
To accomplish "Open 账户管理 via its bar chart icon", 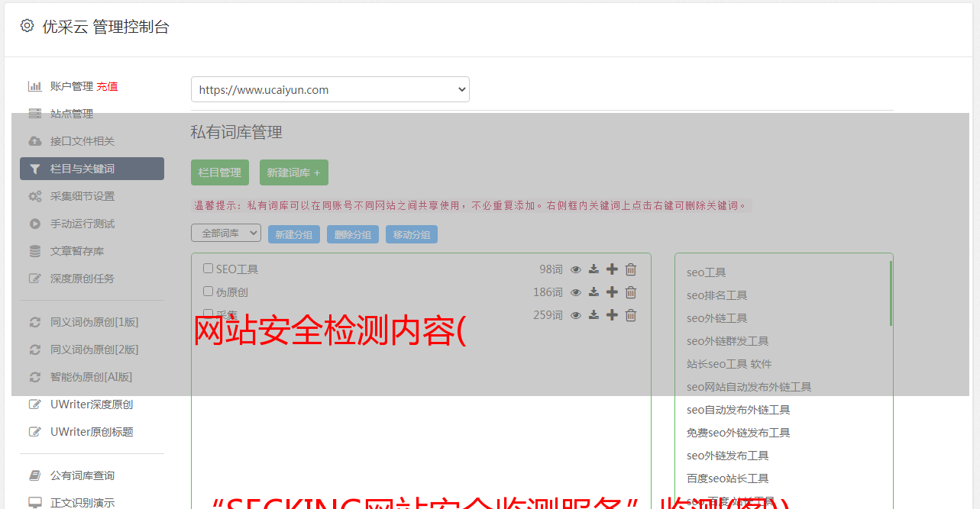I will 34,86.
